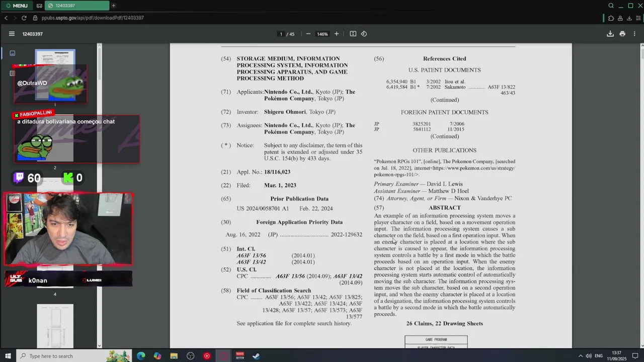644x362 pixels.
Task: Open PDF viewer more actions menu
Action: click(634, 34)
